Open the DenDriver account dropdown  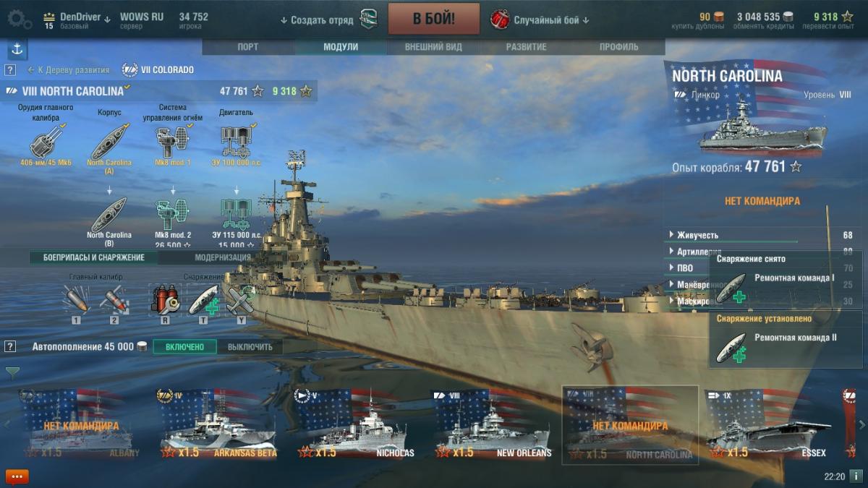(x=76, y=17)
